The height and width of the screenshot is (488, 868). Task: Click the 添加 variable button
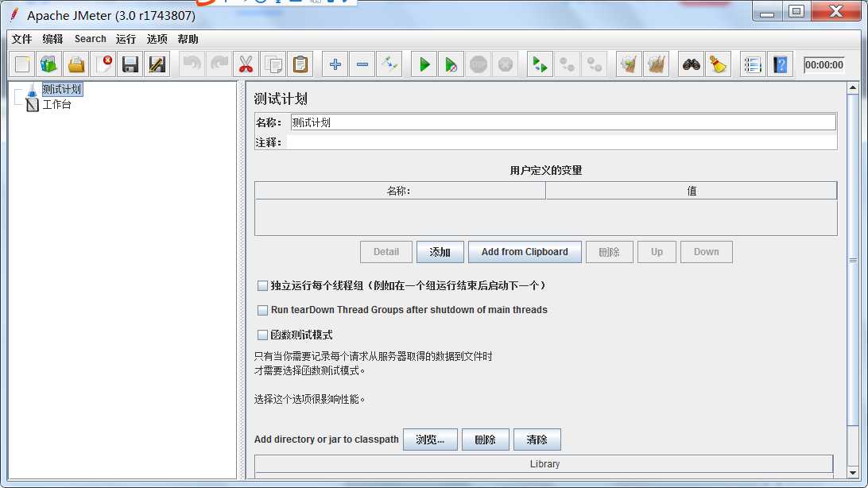click(x=440, y=252)
